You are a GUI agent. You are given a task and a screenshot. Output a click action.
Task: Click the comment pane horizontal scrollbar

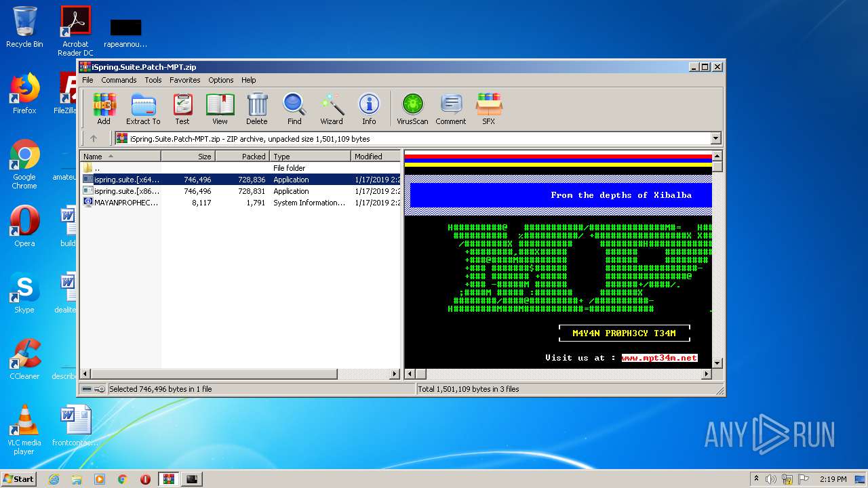point(421,373)
